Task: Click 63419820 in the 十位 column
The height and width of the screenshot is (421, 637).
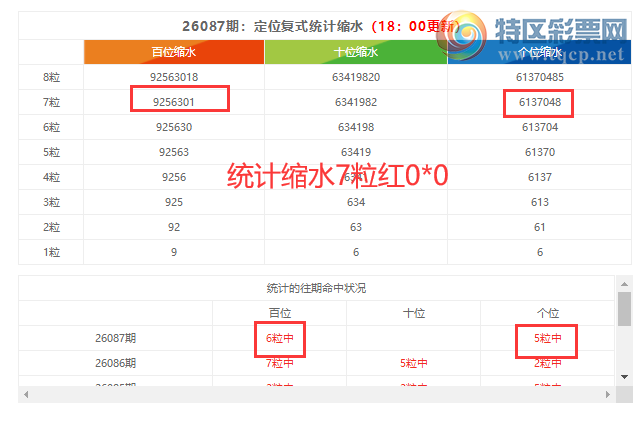Action: click(x=356, y=77)
